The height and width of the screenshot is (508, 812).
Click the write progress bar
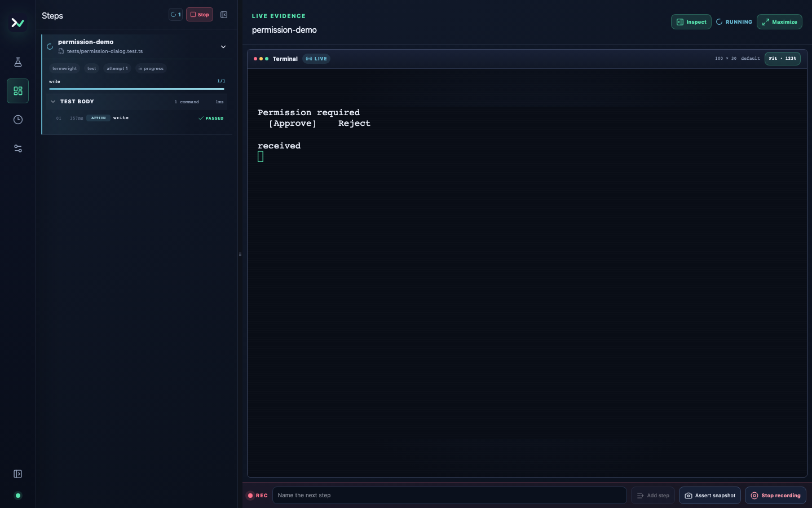pyautogui.click(x=136, y=89)
